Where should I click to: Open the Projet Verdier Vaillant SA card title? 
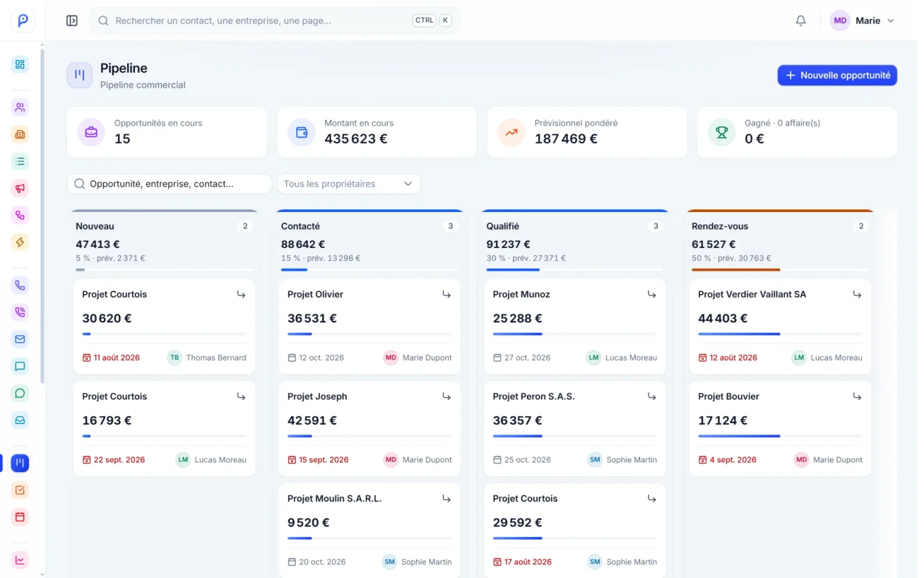[x=752, y=294]
